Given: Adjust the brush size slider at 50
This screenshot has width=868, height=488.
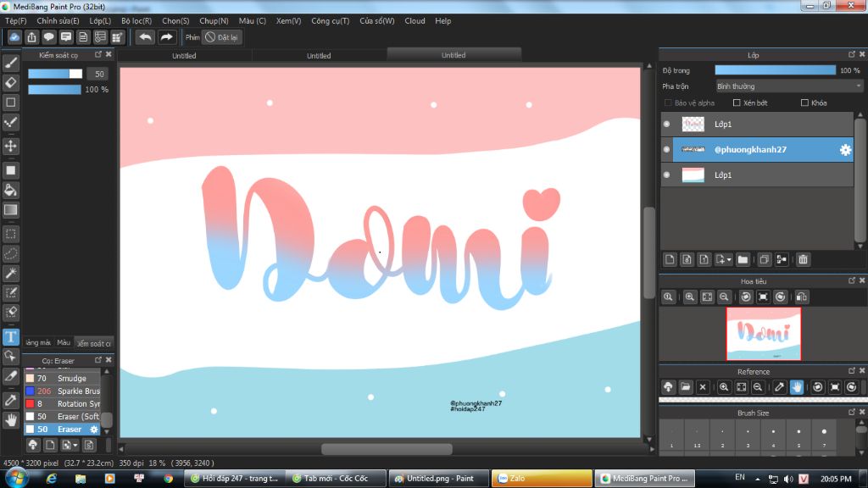Looking at the screenshot, I should point(55,75).
